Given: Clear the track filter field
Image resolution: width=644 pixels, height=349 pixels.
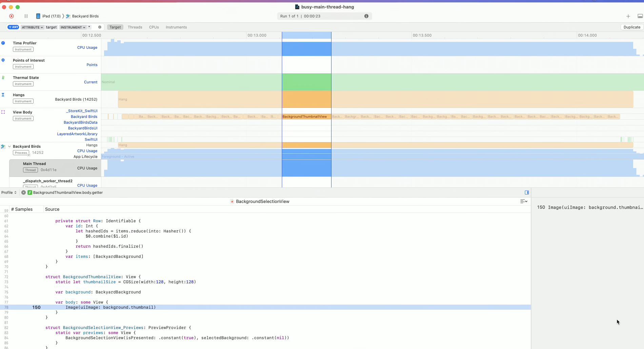Looking at the screenshot, I should [100, 27].
